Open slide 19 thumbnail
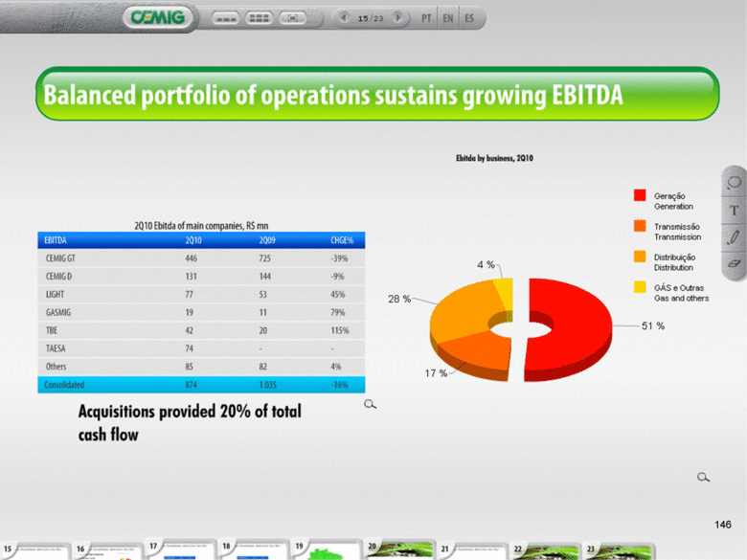This screenshot has height=560, width=747. click(x=327, y=550)
